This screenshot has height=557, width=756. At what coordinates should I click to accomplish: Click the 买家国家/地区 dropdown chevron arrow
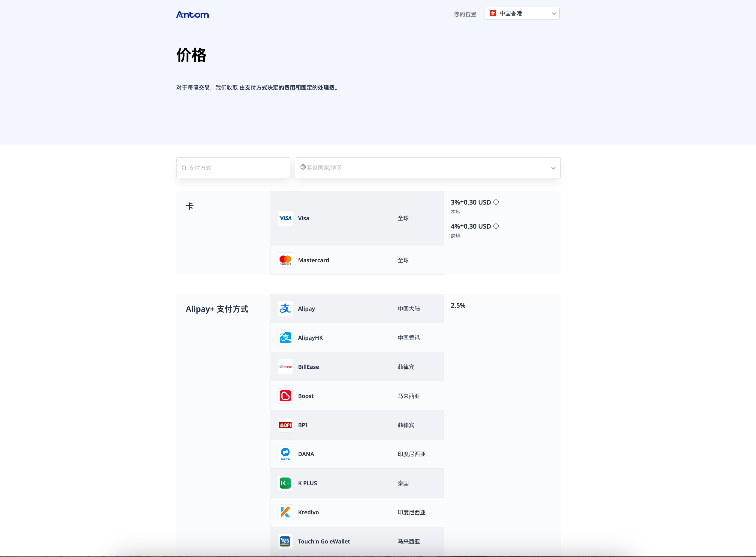coord(553,168)
